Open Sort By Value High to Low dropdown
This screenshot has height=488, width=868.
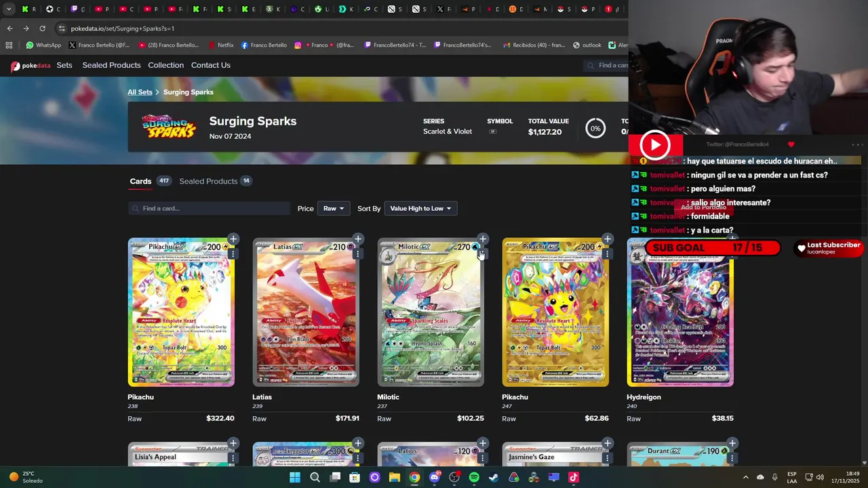coord(420,208)
